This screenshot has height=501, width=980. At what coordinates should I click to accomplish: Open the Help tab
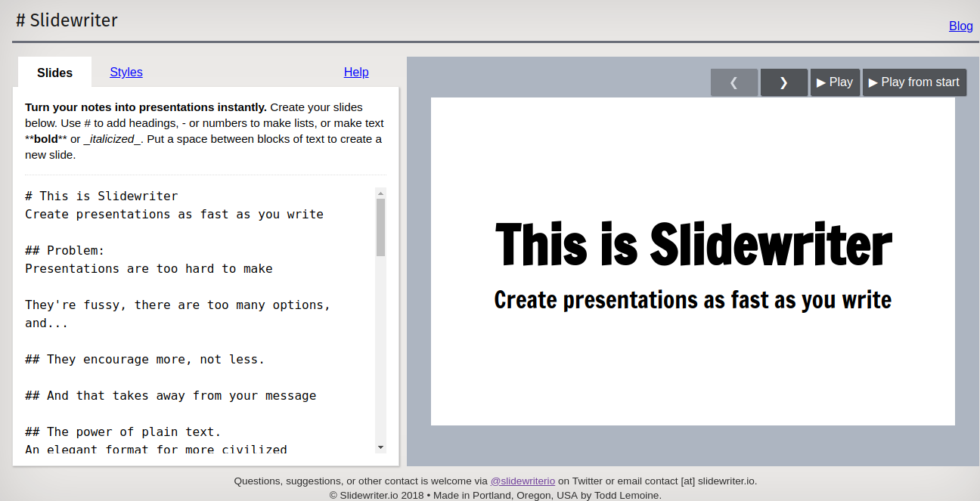[356, 72]
